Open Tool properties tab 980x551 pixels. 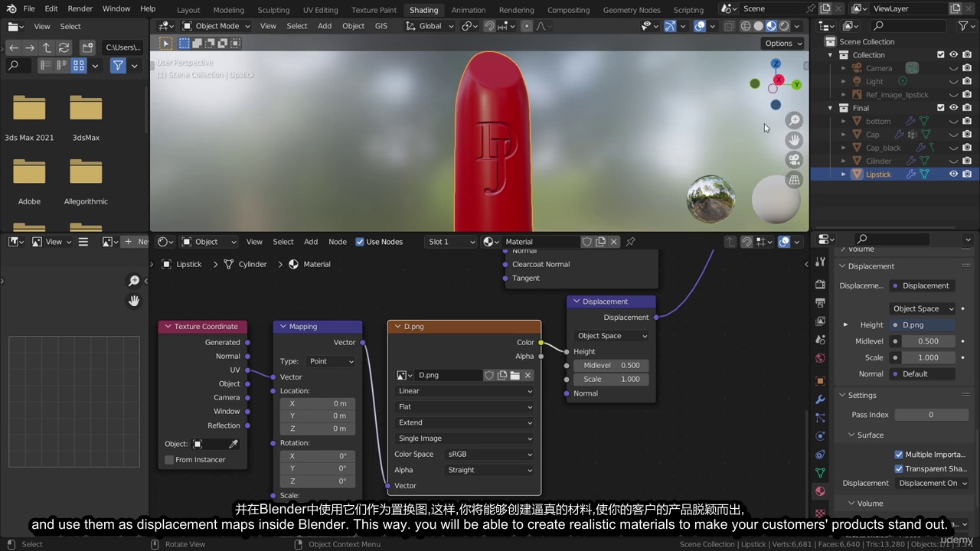pyautogui.click(x=820, y=260)
